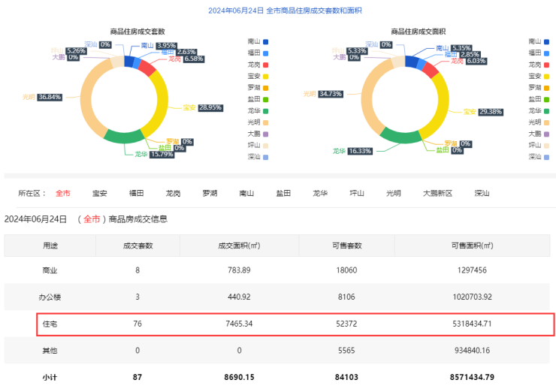Choose 南山 in the district filter row
This screenshot has height=392, width=556.
pos(246,193)
